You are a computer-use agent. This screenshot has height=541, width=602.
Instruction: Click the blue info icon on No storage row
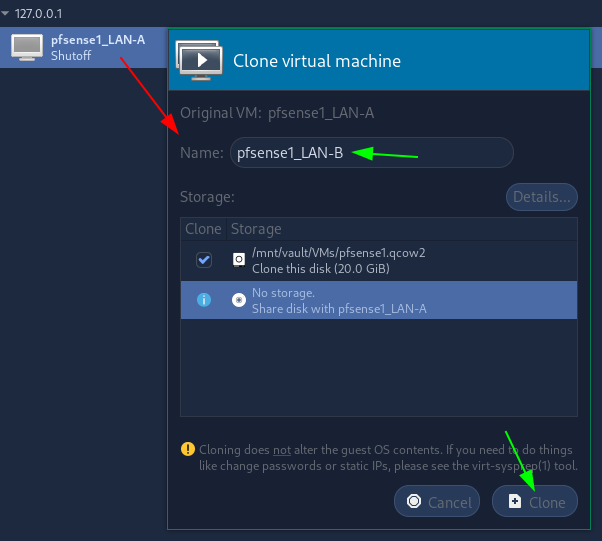pyautogui.click(x=204, y=300)
